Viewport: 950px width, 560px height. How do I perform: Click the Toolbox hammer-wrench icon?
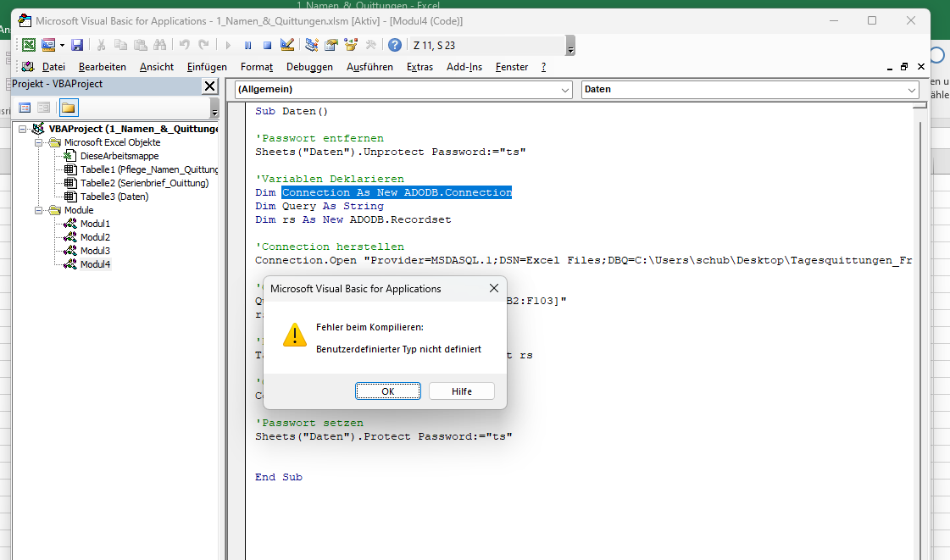(x=370, y=45)
